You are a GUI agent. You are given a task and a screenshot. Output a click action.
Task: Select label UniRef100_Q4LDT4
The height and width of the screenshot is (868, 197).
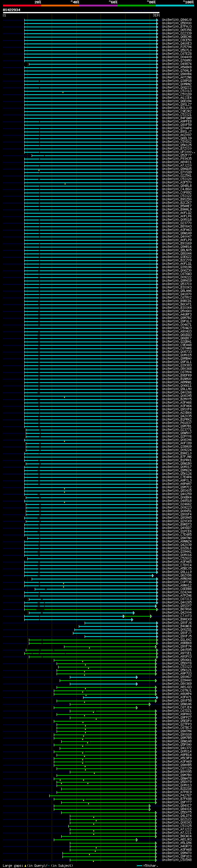coord(177,816)
